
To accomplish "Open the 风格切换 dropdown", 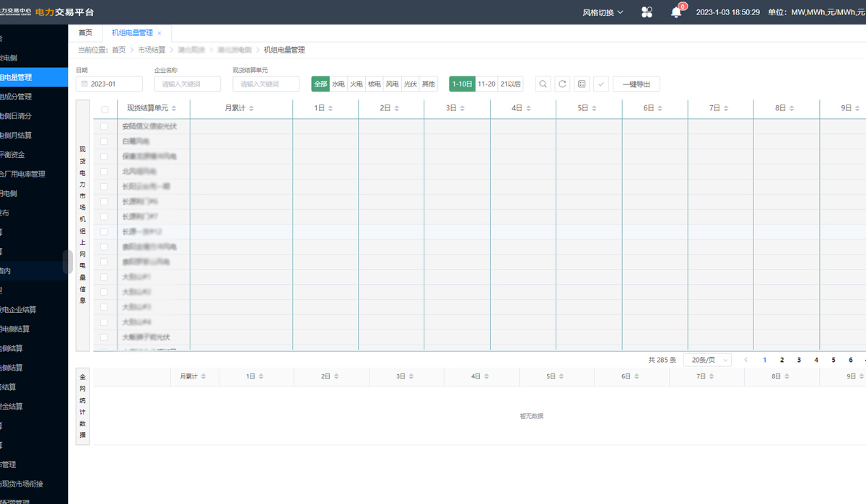I will point(603,12).
